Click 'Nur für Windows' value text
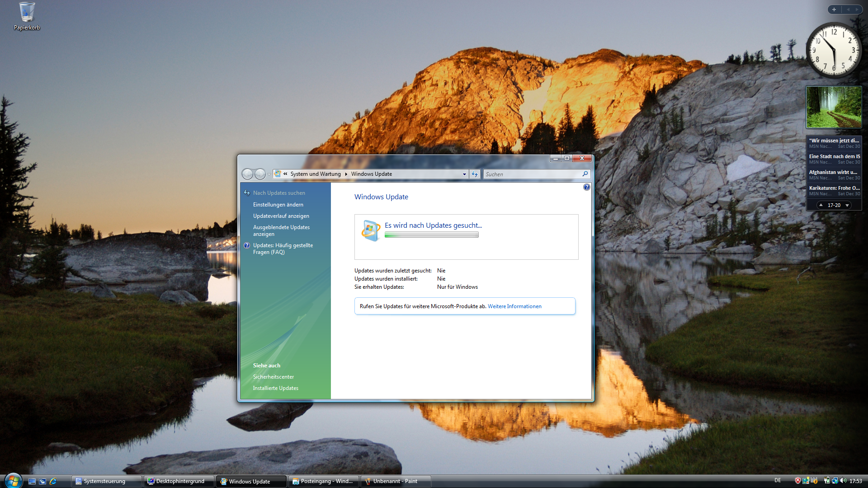Screen dimensions: 868x488 (x=457, y=287)
